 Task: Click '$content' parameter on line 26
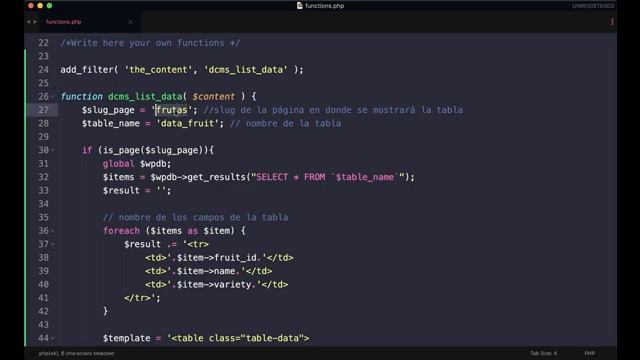(x=214, y=97)
